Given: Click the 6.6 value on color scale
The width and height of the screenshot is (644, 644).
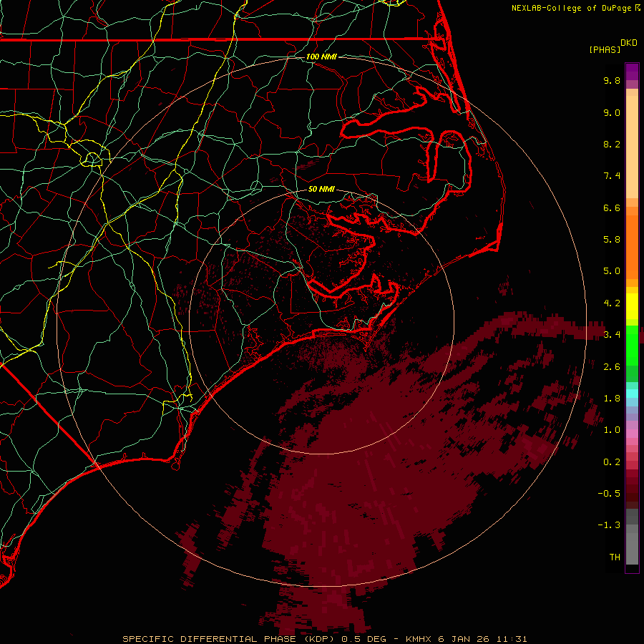Looking at the screenshot, I should click(612, 208).
